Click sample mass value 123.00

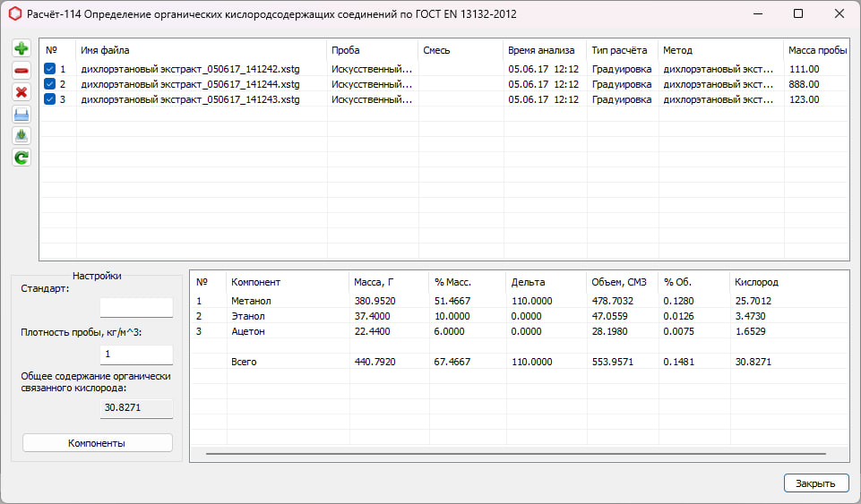[x=804, y=99]
